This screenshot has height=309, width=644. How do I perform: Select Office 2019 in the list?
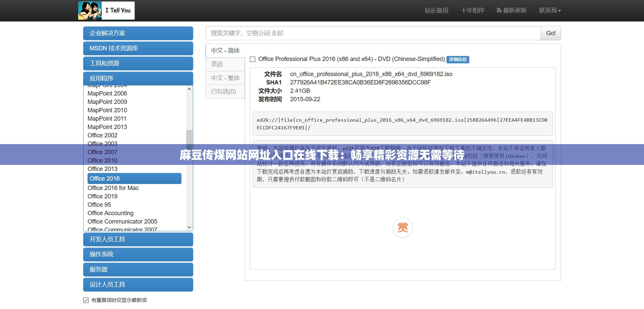coord(103,196)
